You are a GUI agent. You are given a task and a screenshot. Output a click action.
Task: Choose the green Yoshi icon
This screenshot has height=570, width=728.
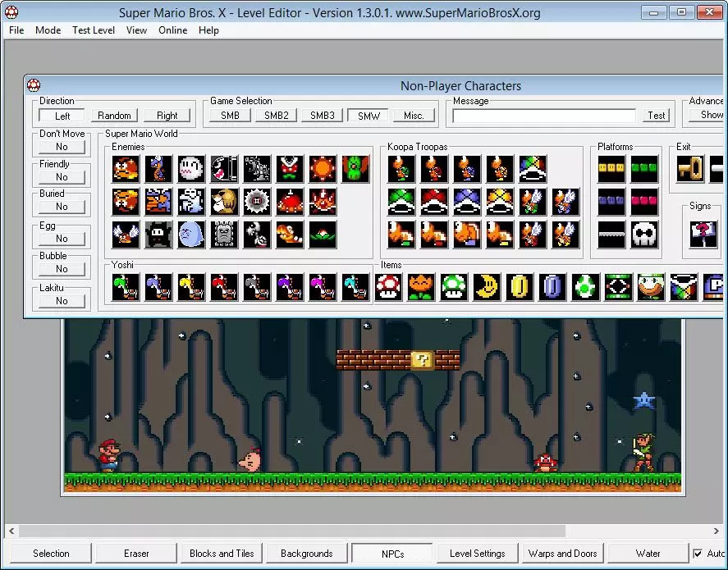[126, 287]
